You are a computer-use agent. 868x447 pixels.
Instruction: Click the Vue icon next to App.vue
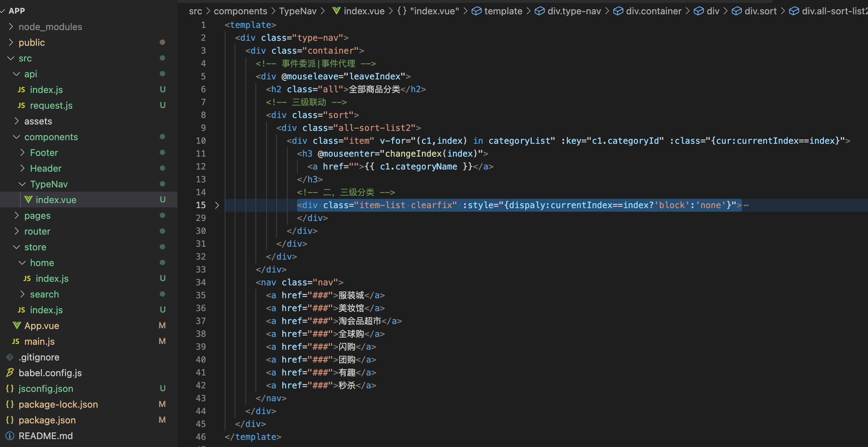17,325
